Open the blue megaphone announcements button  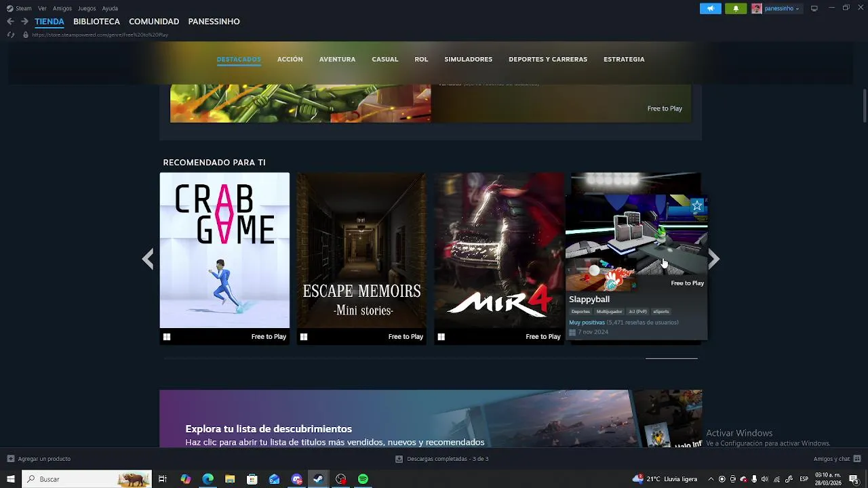(710, 8)
